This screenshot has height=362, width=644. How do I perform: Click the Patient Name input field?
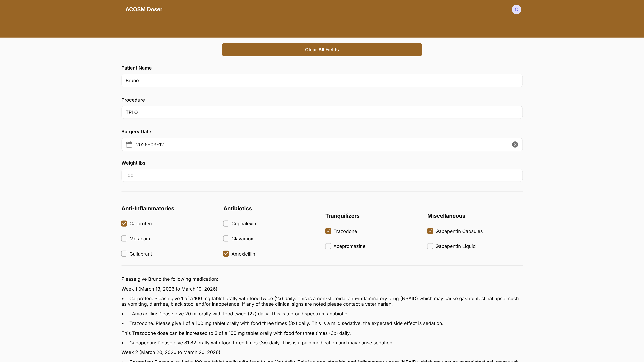click(322, 80)
